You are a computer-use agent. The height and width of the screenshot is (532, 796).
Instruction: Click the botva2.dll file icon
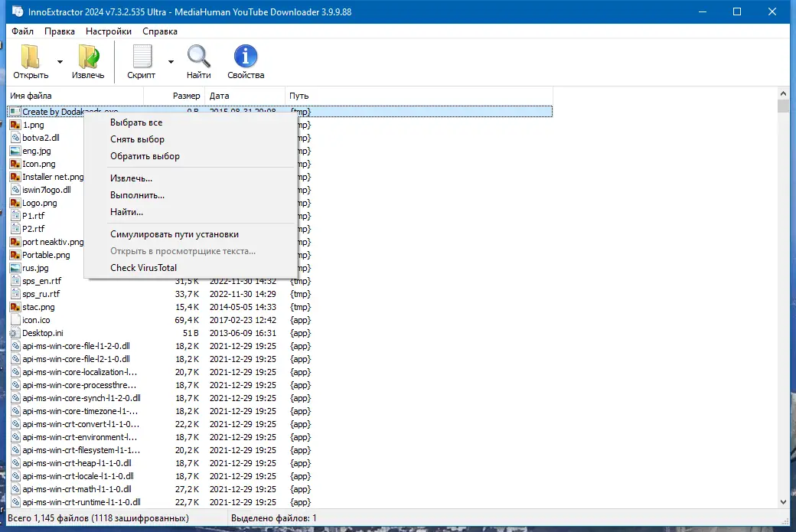click(x=15, y=138)
